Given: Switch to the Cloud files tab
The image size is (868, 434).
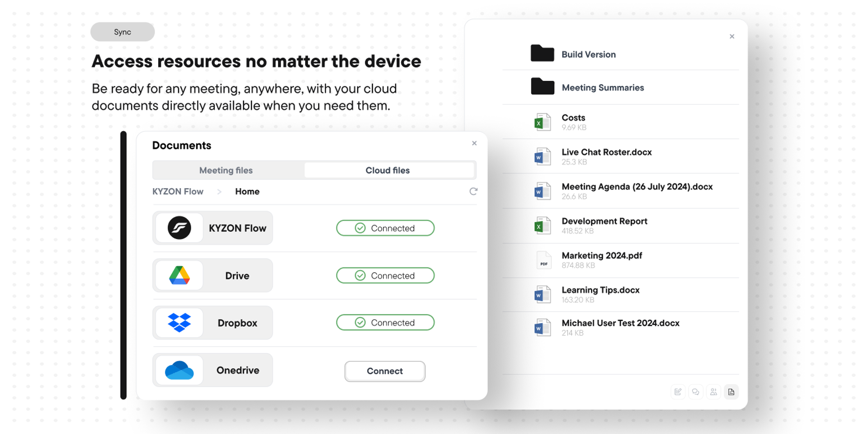Looking at the screenshot, I should click(387, 170).
